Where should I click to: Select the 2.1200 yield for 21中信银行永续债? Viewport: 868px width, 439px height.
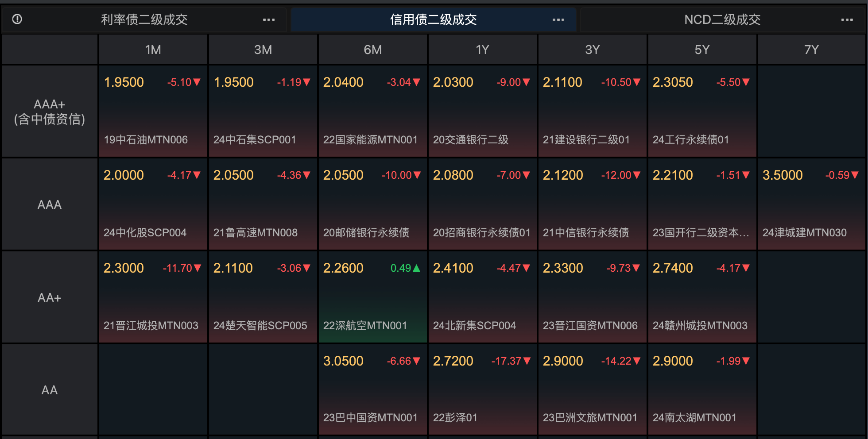pos(563,175)
